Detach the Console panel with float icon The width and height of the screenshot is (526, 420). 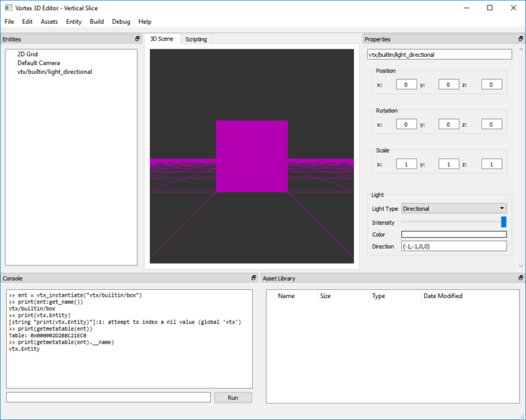click(x=253, y=278)
